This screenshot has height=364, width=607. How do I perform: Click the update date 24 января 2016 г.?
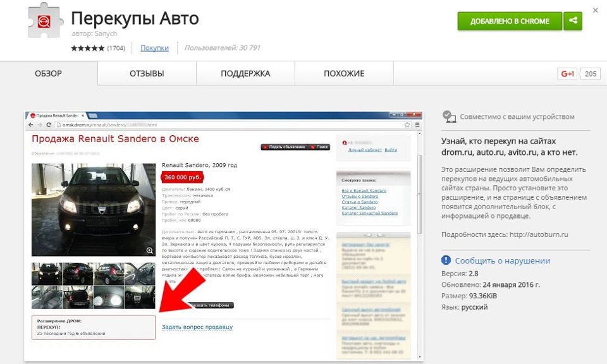pos(511,285)
